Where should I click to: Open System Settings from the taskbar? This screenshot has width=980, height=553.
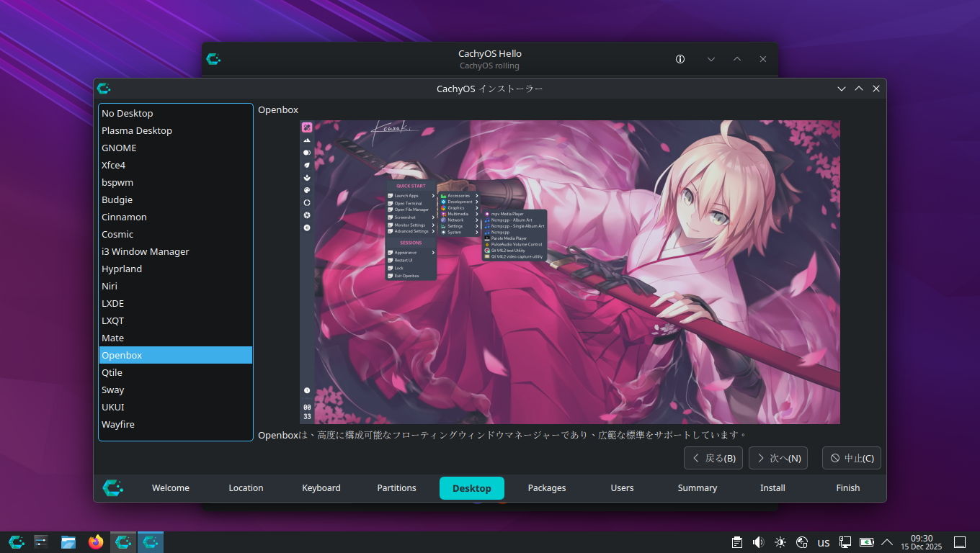[x=41, y=542]
